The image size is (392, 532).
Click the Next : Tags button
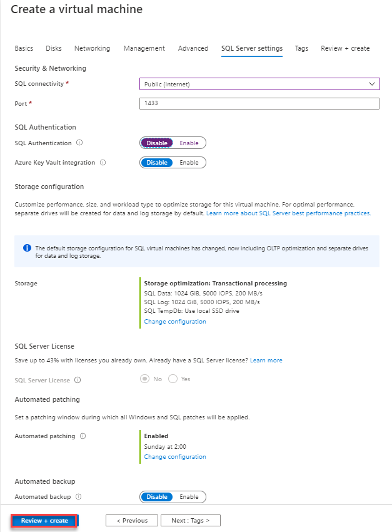pyautogui.click(x=190, y=520)
